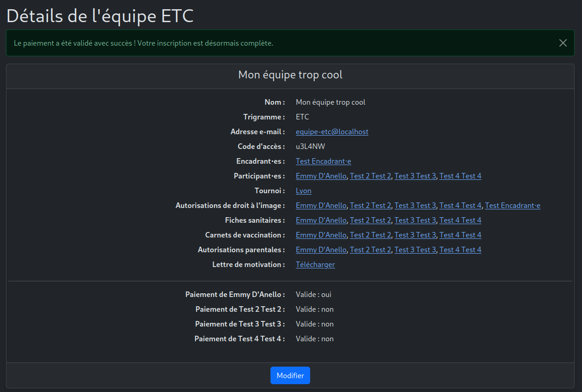Image resolution: width=582 pixels, height=392 pixels.
Task: Open Test 4 Test 4's carnet de vaccination
Action: point(460,235)
